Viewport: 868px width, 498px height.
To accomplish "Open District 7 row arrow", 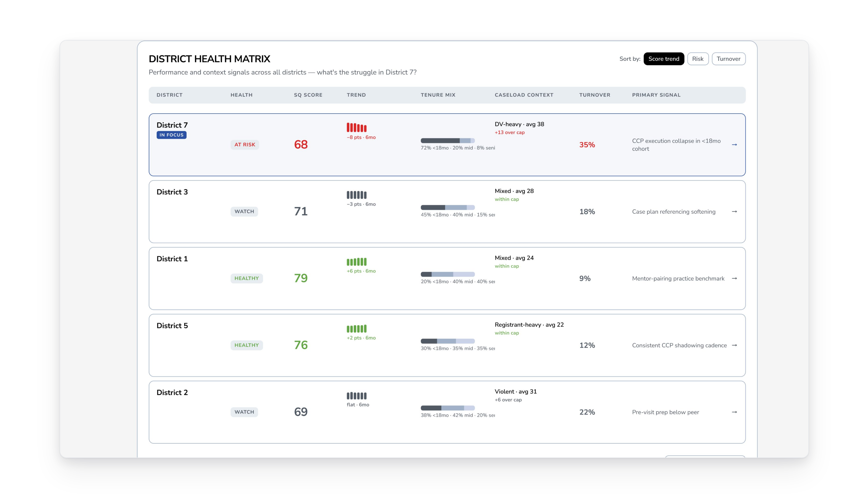I will [734, 145].
